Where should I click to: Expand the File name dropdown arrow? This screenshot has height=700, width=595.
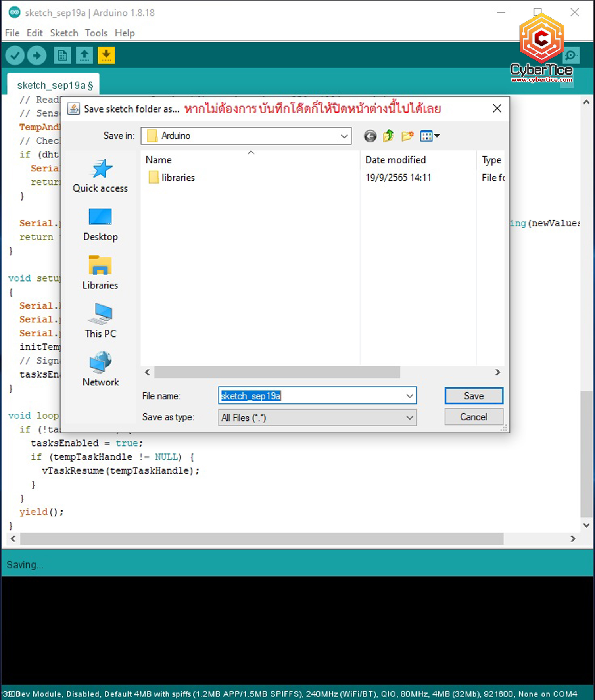pyautogui.click(x=410, y=396)
